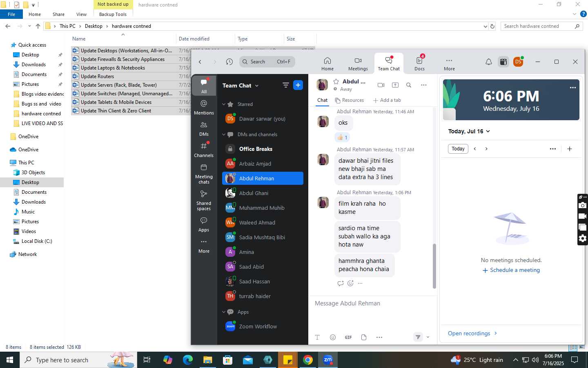The height and width of the screenshot is (368, 588).
Task: Toggle thumbs up reaction on oks message
Action: coord(343,137)
